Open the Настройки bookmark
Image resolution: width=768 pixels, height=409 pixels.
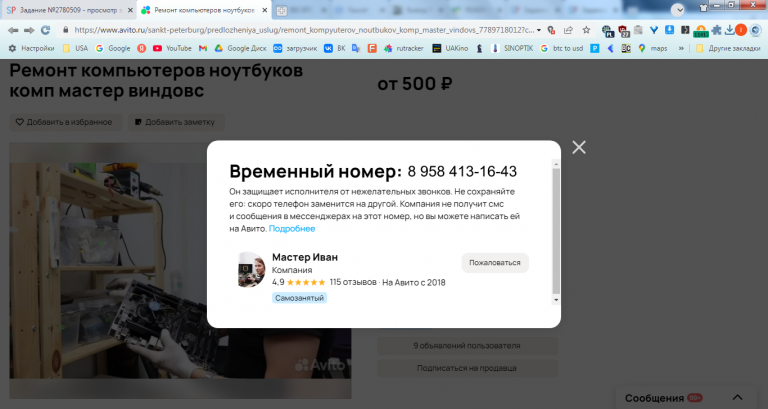click(32, 48)
